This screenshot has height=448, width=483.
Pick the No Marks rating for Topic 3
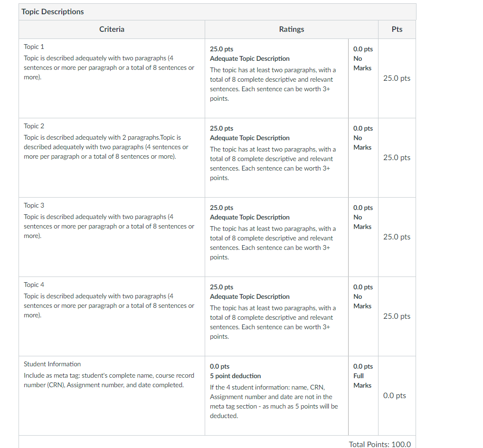point(363,237)
